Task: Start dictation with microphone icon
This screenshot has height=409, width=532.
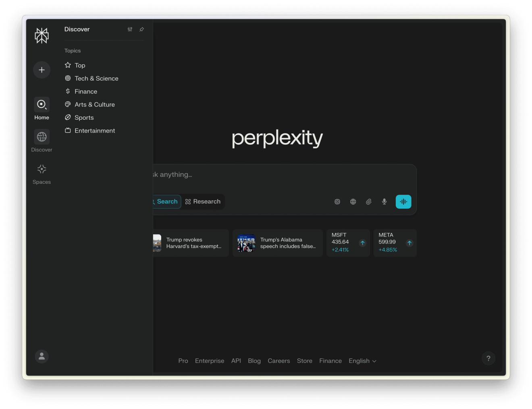Action: click(384, 201)
